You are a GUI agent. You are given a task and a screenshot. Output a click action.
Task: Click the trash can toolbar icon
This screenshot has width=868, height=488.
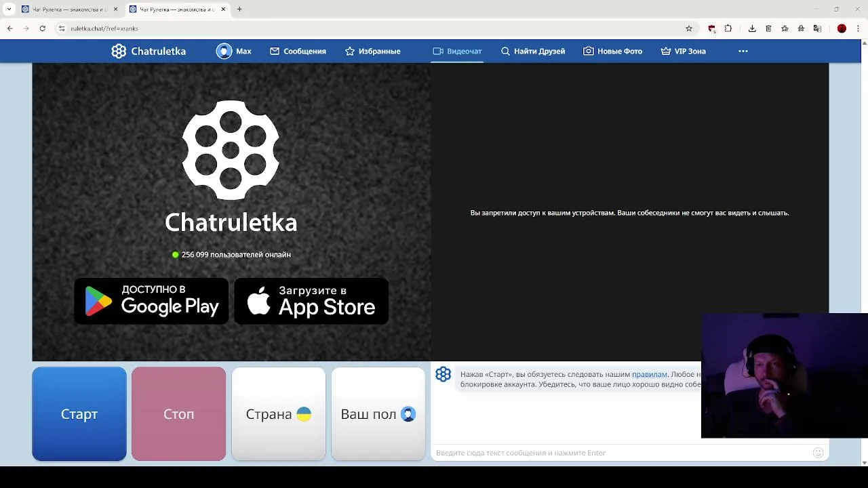point(768,28)
